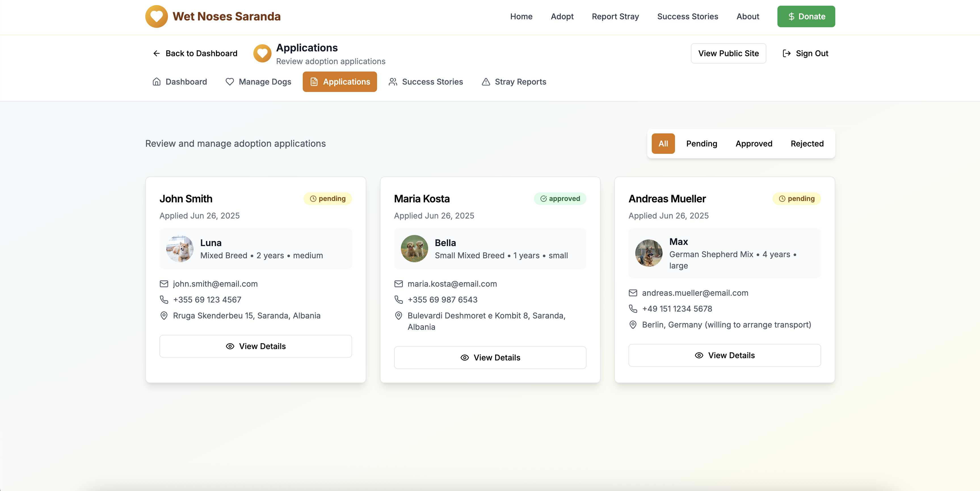Click the Dashboard home icon
The image size is (980, 491).
[x=156, y=82]
